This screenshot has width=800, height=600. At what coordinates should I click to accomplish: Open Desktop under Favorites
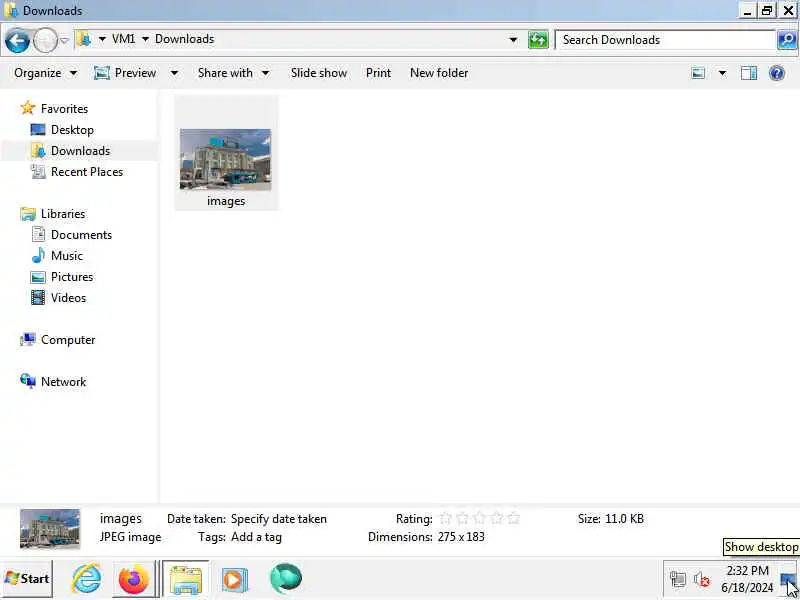72,130
